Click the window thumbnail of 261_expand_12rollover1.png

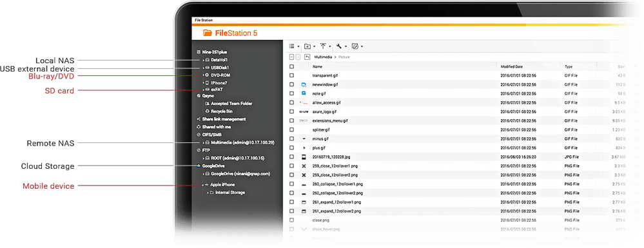coord(304,202)
